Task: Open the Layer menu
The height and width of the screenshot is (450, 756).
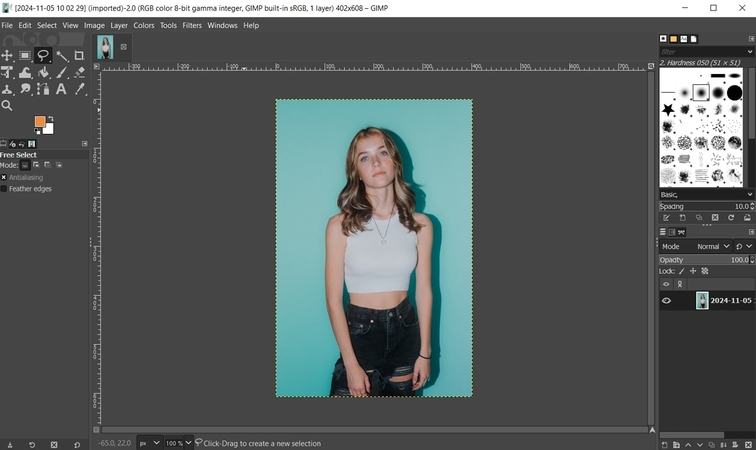Action: [x=119, y=26]
